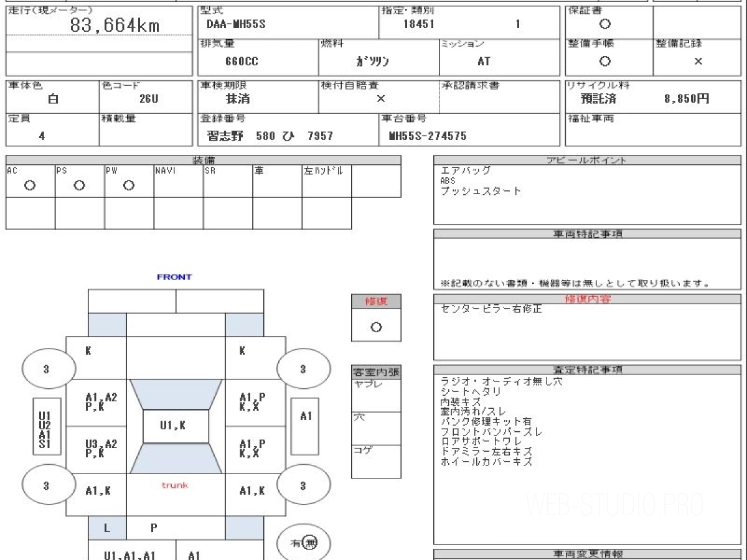Click the SR equipment cell
This screenshot has width=747, height=560.
pos(228,181)
